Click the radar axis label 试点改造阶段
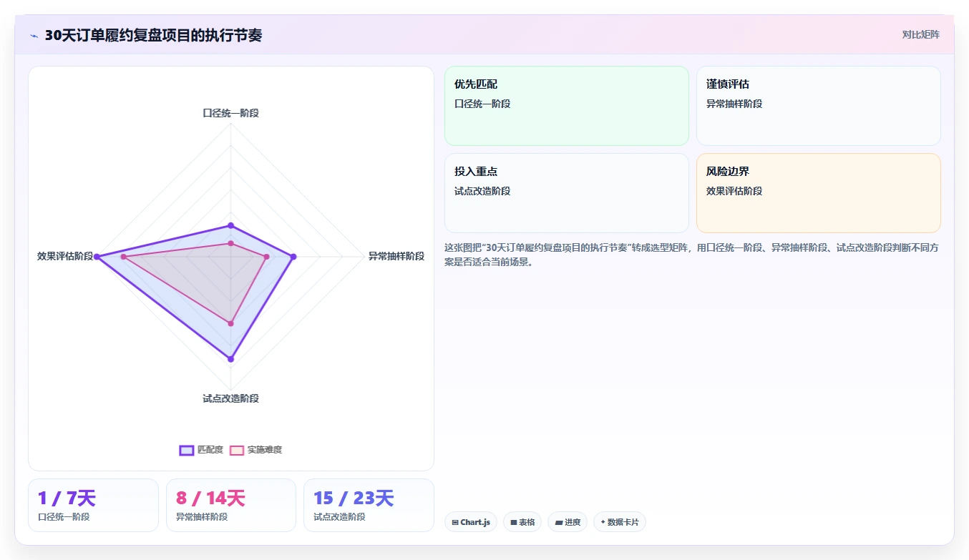The image size is (969, 560). (230, 398)
